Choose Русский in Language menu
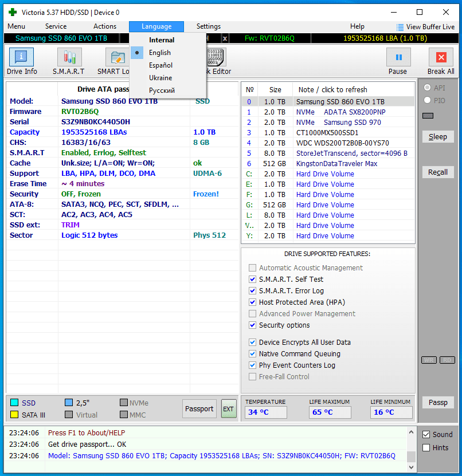 (168, 90)
